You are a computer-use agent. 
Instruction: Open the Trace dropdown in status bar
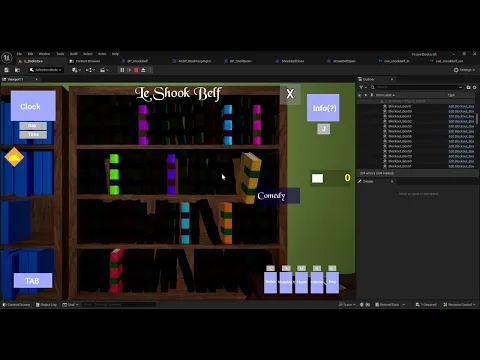pyautogui.click(x=347, y=305)
